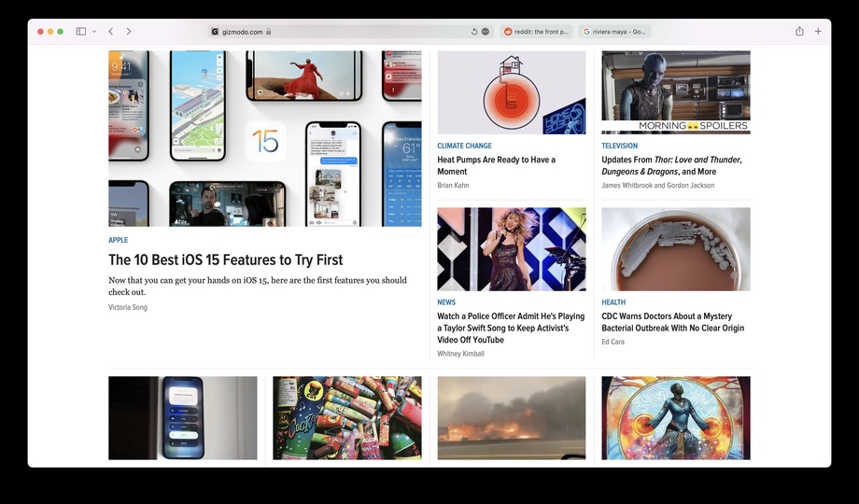The height and width of the screenshot is (504, 859).
Task: Open the ellipsis page menu in address bar
Action: (x=486, y=32)
